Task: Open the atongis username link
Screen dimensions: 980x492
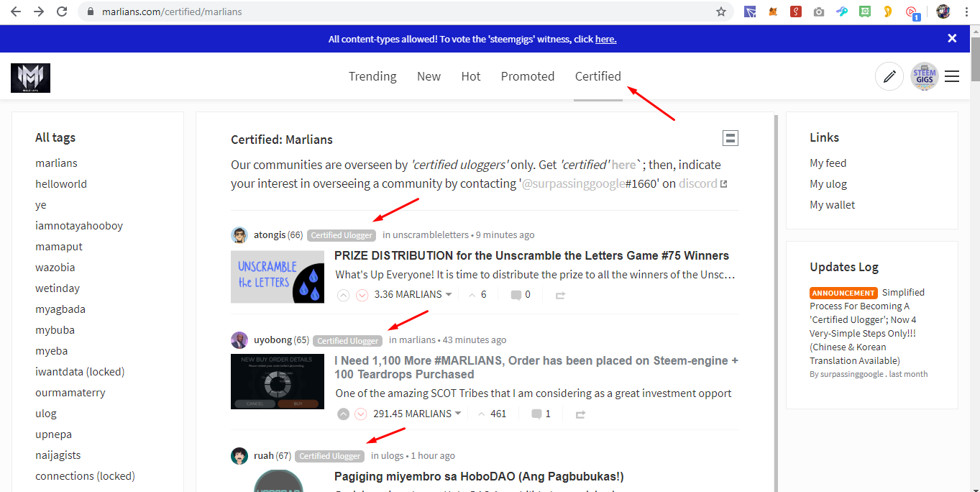Action: [x=270, y=235]
